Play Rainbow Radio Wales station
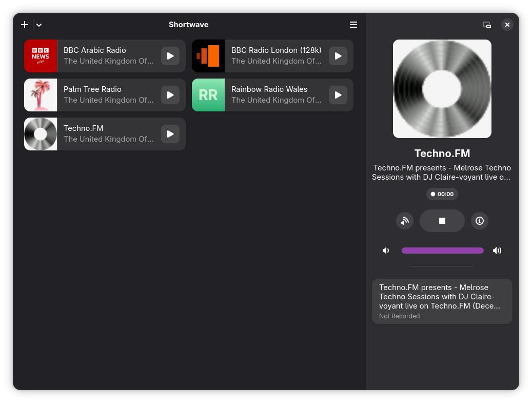 pyautogui.click(x=338, y=95)
